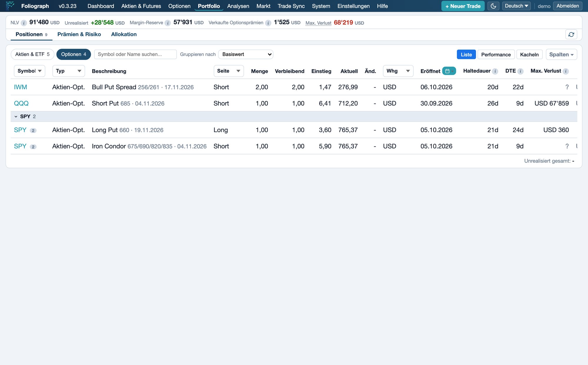This screenshot has width=588, height=365.
Task: Toggle dark mode moon icon
Action: tap(493, 6)
